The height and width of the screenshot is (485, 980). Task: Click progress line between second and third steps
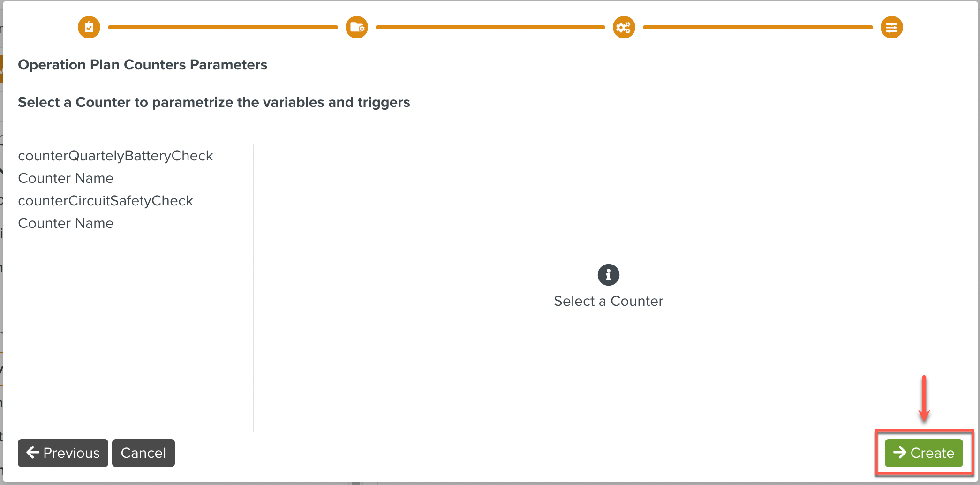(490, 27)
